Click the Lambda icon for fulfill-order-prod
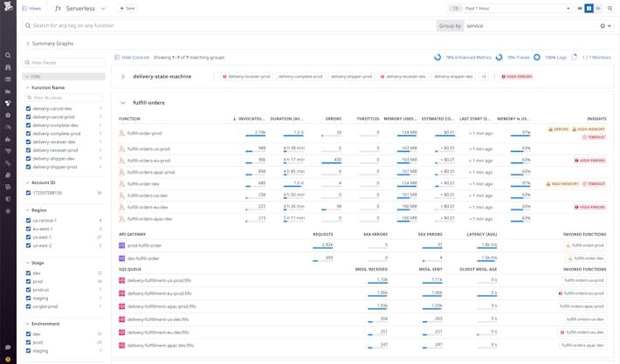 [122, 134]
